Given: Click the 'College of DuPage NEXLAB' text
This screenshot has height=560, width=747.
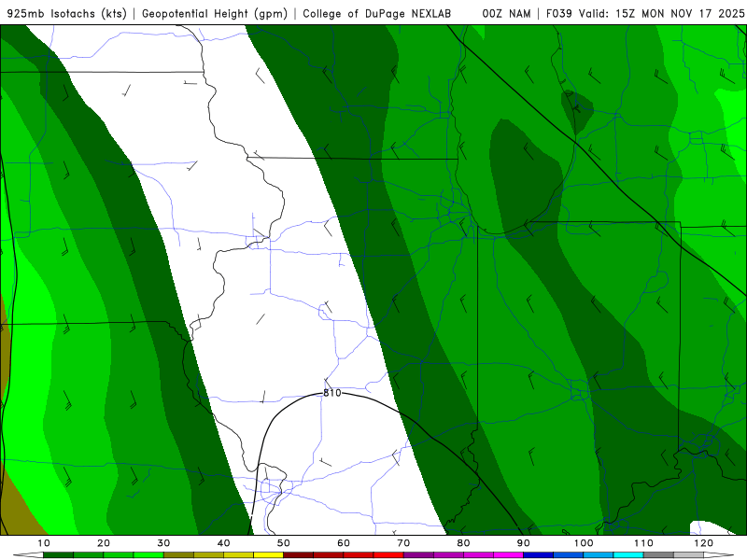Looking at the screenshot, I should coord(377,13).
